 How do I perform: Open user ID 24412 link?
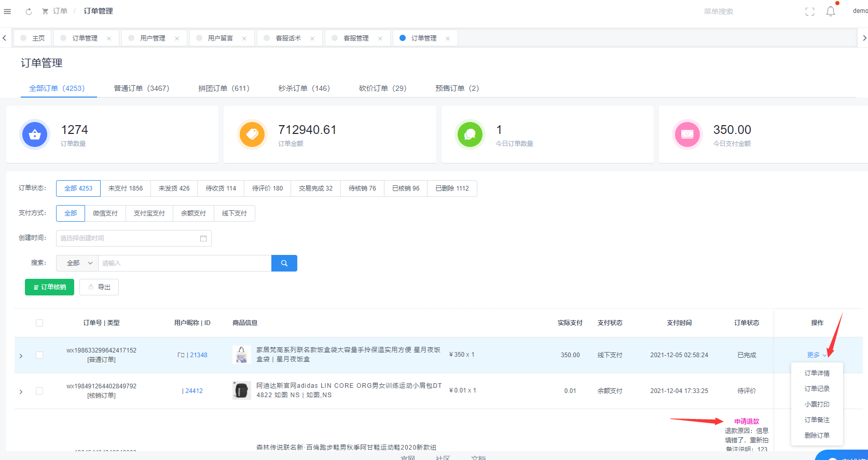[194, 391]
